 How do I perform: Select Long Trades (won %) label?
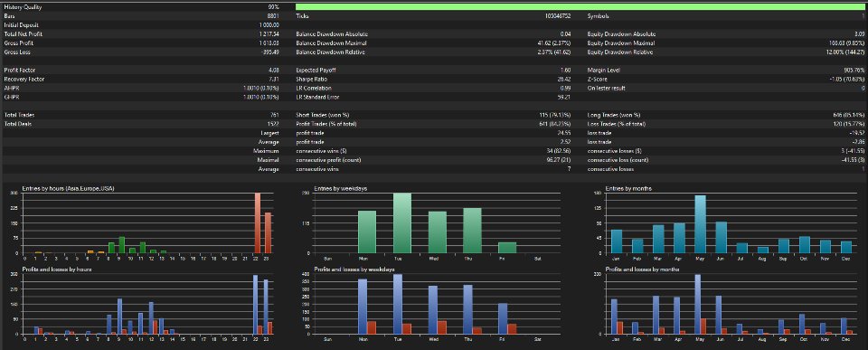click(613, 115)
